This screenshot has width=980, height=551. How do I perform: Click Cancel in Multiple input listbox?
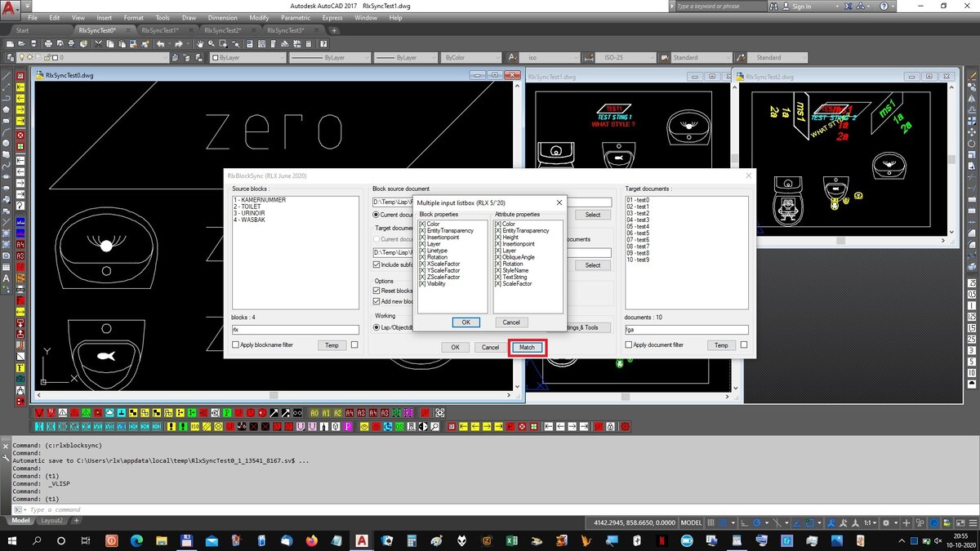(x=511, y=322)
